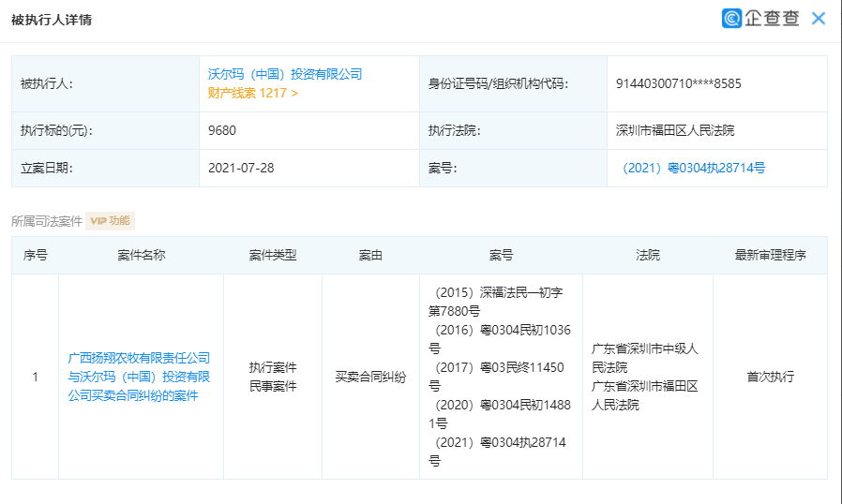
Task: Select （2017）粤03民终11450号 case number
Action: 496,377
